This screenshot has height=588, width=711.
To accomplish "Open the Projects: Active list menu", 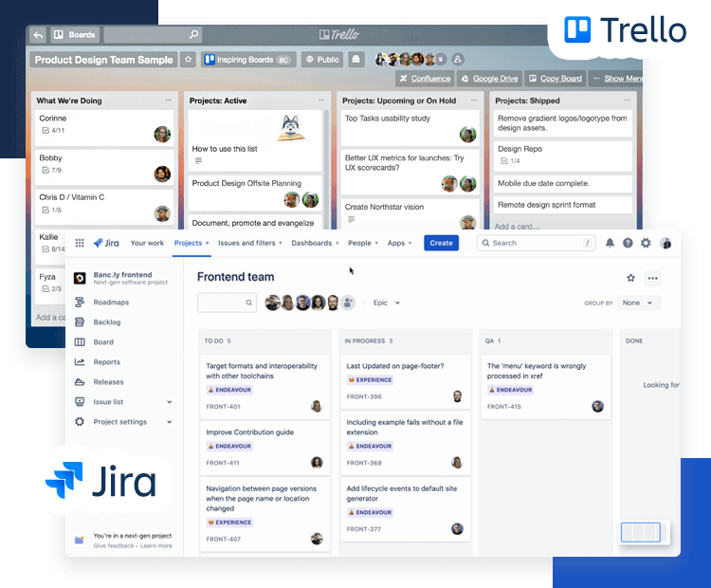I will tap(321, 101).
